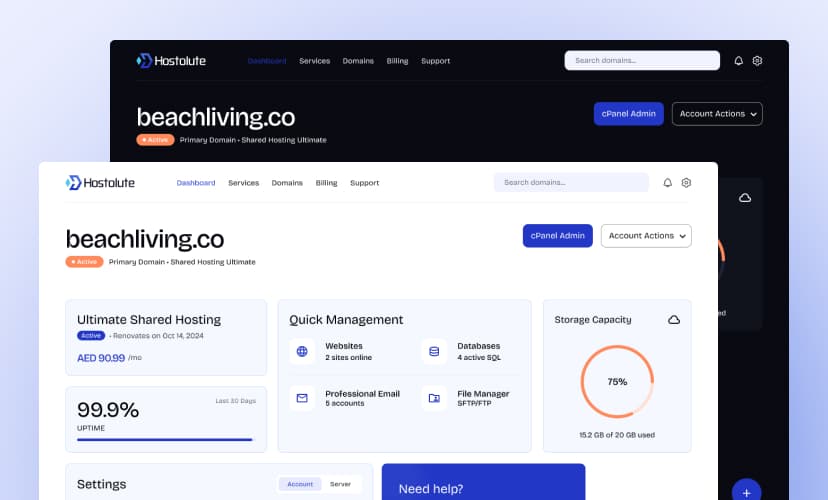Click cPanel Admin button in the dark window
Image resolution: width=828 pixels, height=500 pixels.
point(628,114)
